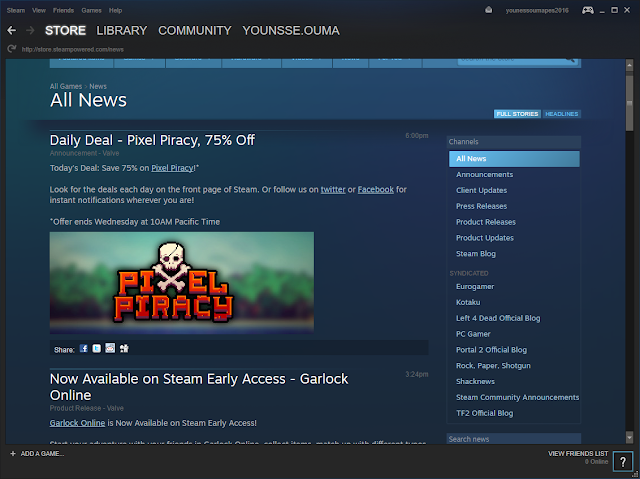Open VIEW FRIENDS LIST

(x=578, y=454)
